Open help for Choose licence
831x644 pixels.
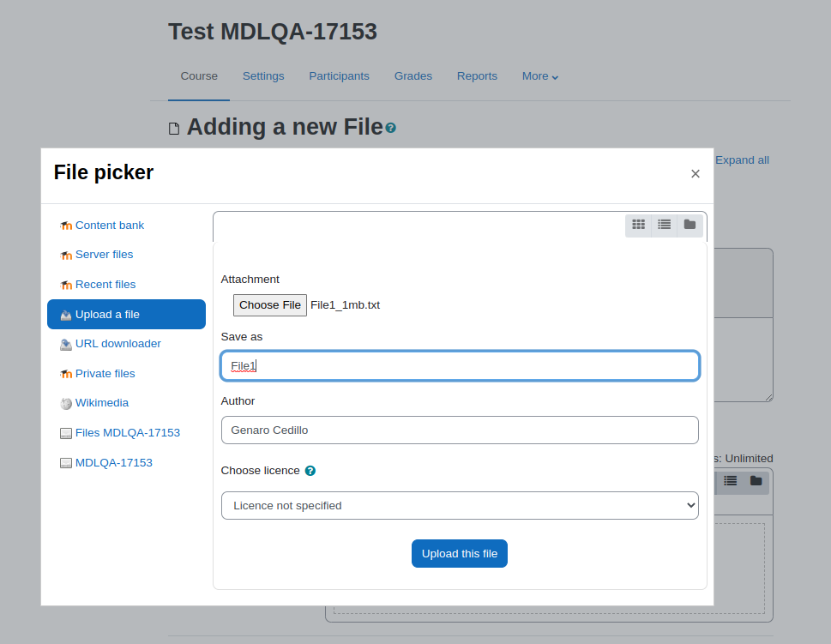coord(310,471)
